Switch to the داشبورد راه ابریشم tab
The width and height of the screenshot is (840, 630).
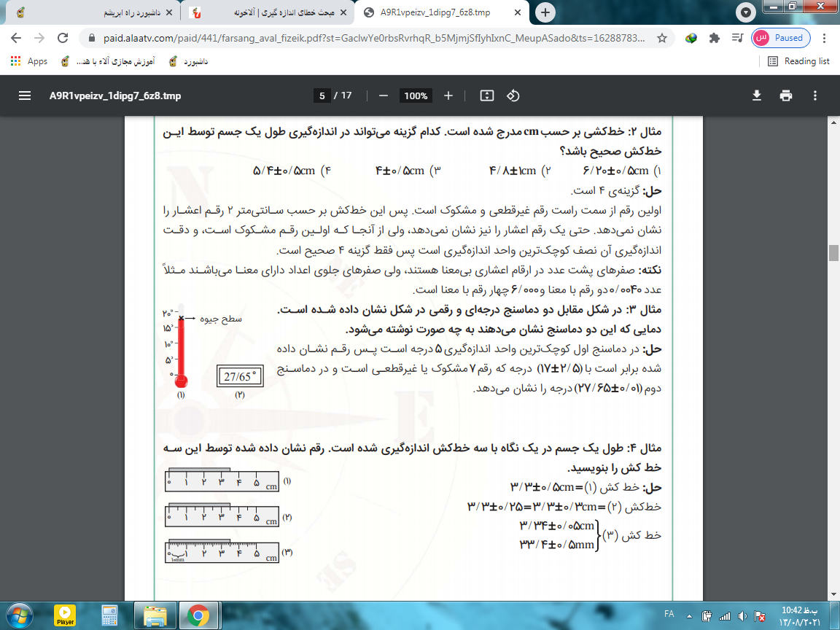(x=93, y=12)
